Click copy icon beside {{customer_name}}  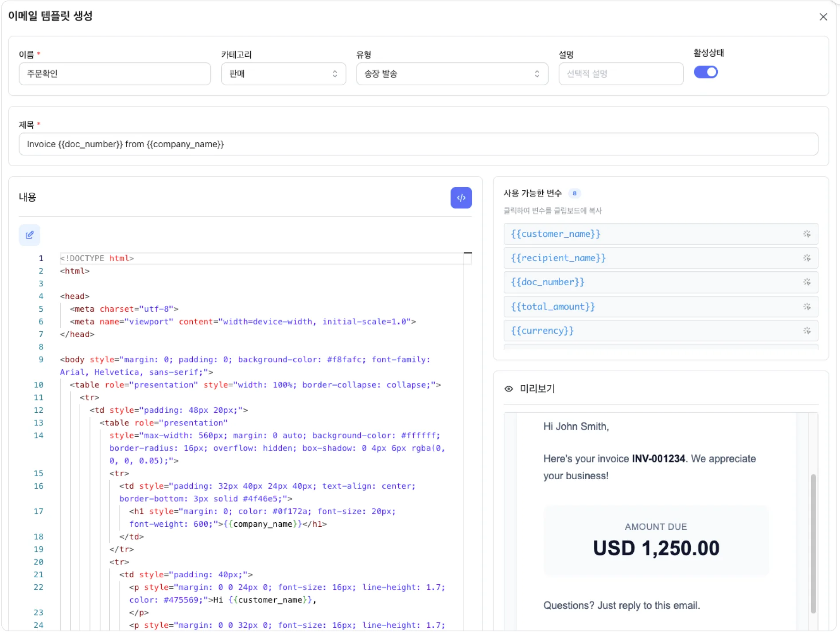pos(806,234)
